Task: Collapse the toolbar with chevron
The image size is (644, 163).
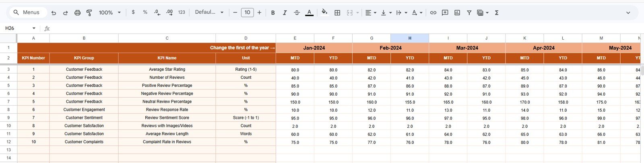Action: pyautogui.click(x=628, y=13)
